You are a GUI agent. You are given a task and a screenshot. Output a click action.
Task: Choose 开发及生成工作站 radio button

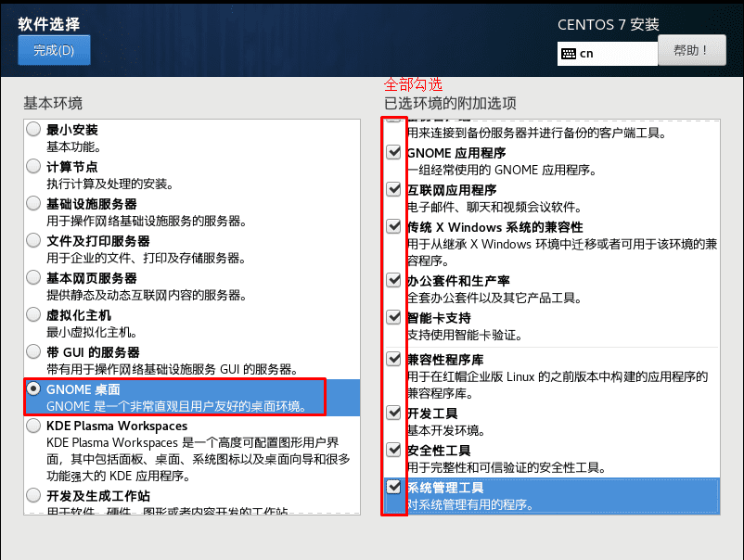(33, 495)
